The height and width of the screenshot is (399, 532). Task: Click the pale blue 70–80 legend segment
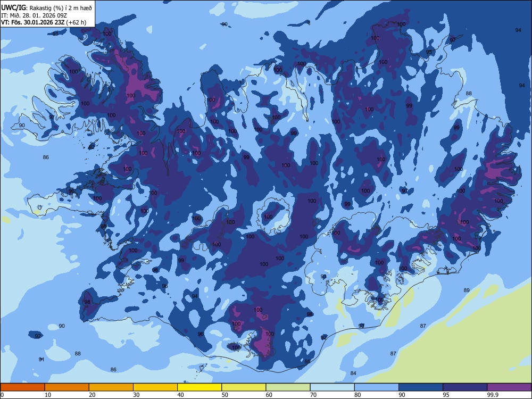tap(332, 387)
